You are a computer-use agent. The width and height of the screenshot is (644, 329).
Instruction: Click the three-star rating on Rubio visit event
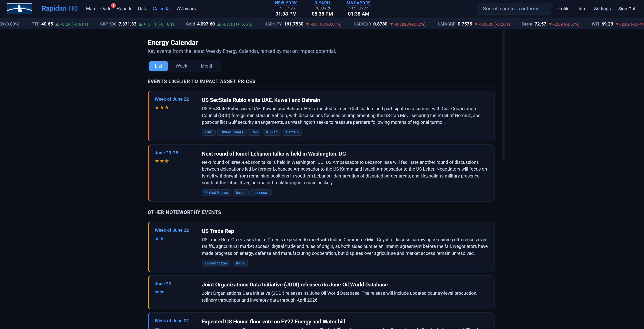pyautogui.click(x=162, y=107)
